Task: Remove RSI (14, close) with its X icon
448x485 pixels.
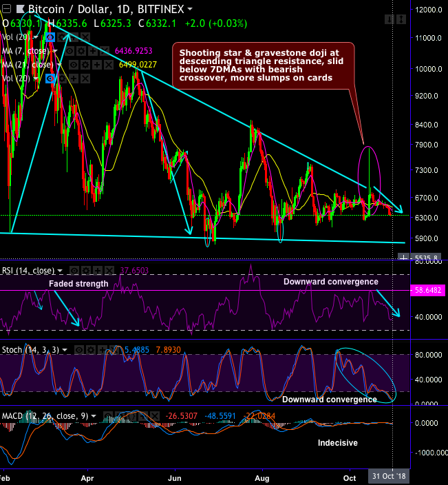Action: (x=109, y=271)
